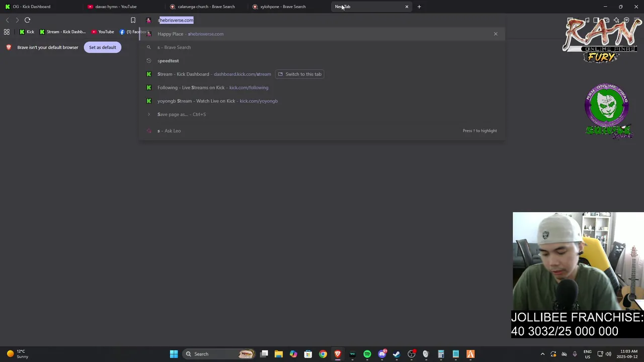Click the address bar containing shebrisverse.com
This screenshot has width=644, height=362.
[322, 20]
